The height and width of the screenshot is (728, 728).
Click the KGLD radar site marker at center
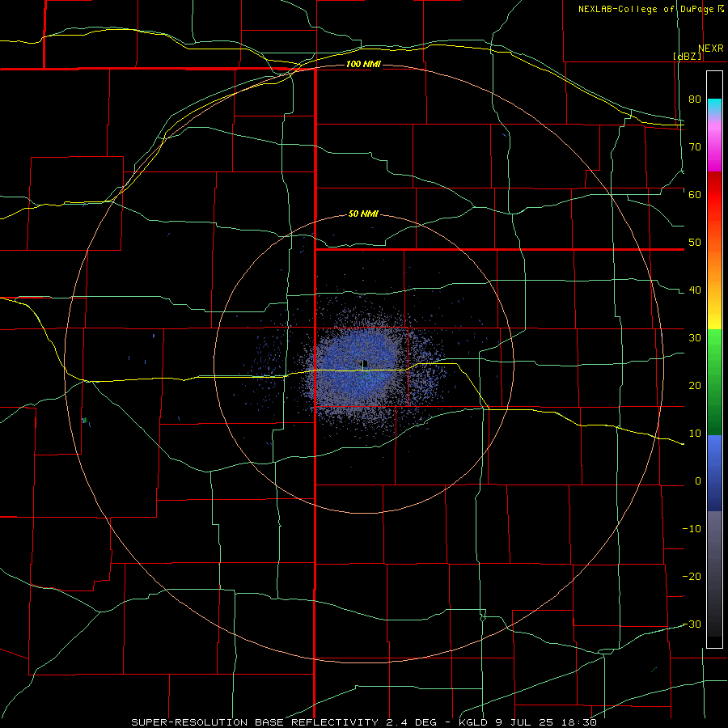(365, 363)
